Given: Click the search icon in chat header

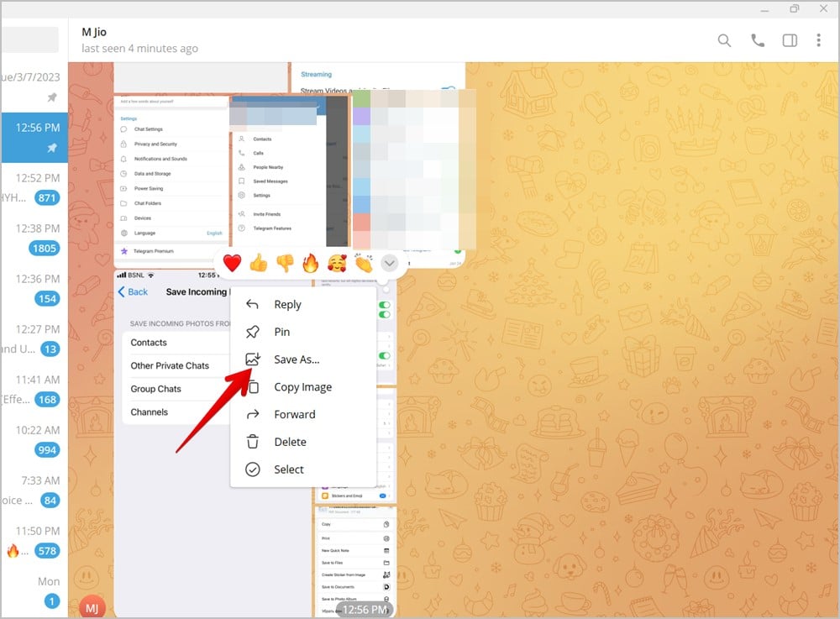Looking at the screenshot, I should [724, 40].
